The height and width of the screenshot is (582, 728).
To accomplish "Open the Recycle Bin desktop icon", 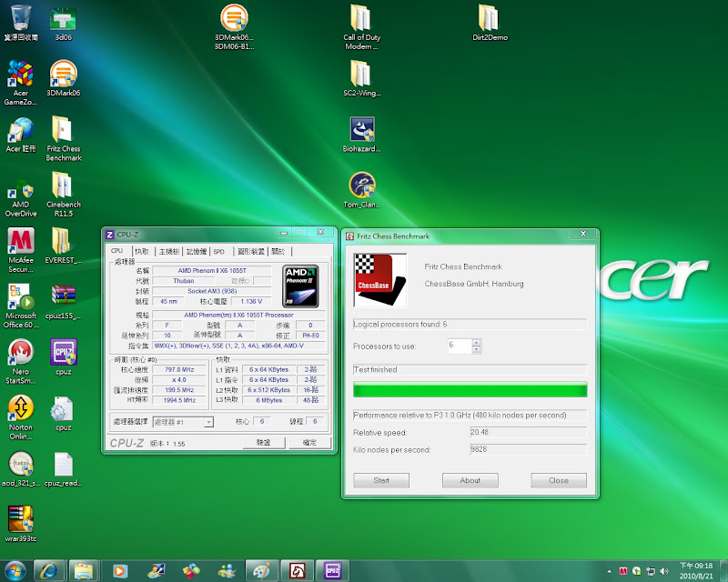I will click(20, 22).
